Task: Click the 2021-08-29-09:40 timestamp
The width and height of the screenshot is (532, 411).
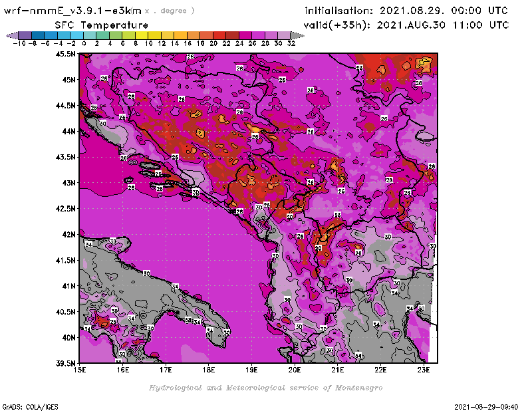Action: coord(486,407)
